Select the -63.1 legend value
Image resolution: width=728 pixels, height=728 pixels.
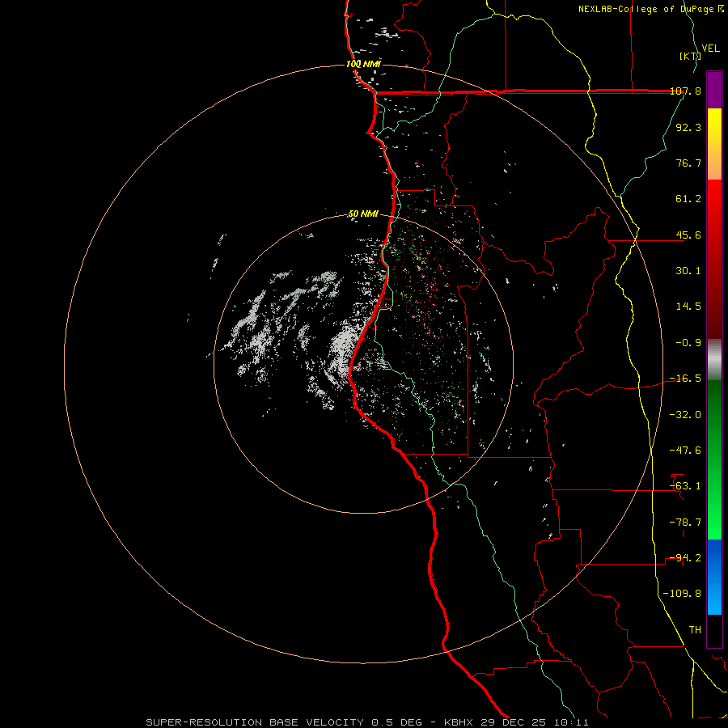click(685, 486)
